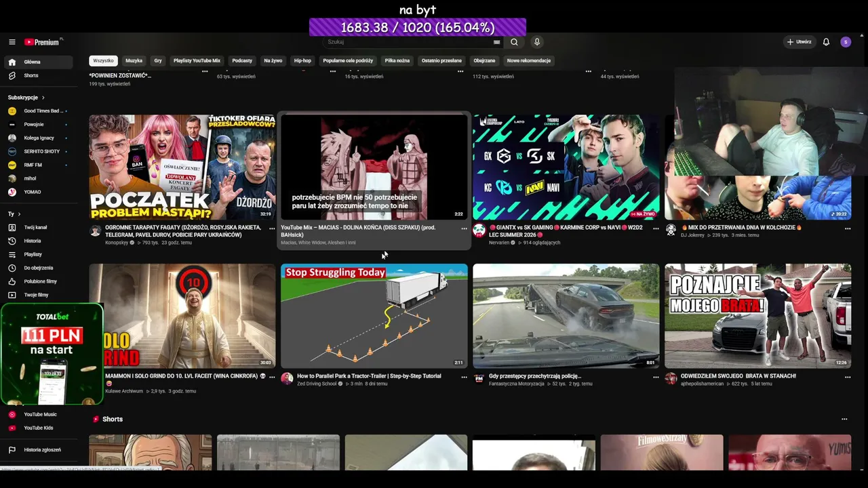Select the Podcasty filter chip

pos(242,60)
